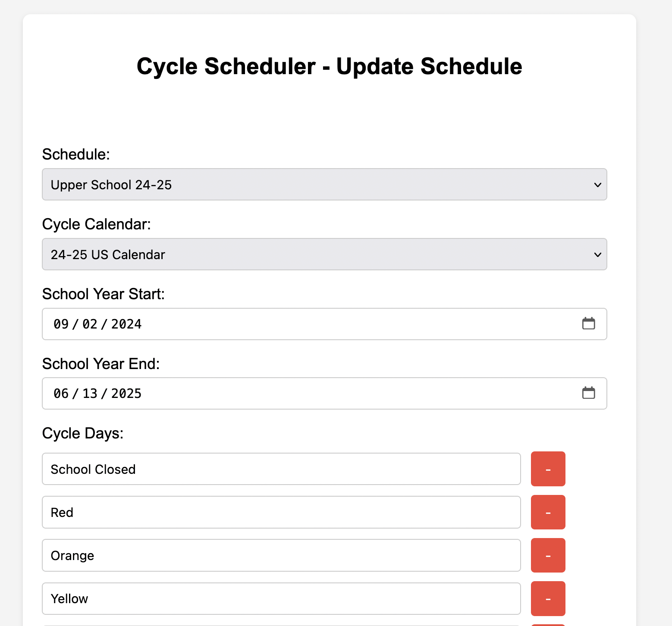672x626 pixels.
Task: Expand the Cycle Calendar dropdown
Action: click(x=324, y=254)
